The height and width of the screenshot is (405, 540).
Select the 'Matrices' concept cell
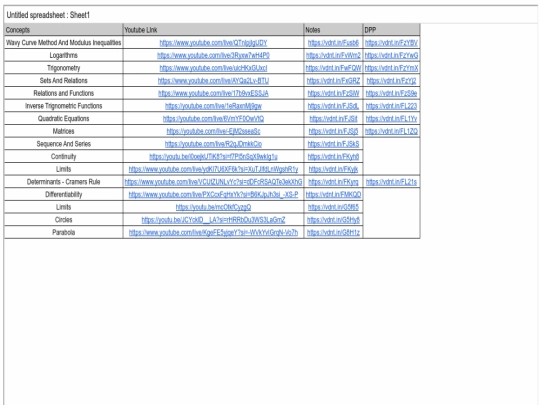(63, 131)
